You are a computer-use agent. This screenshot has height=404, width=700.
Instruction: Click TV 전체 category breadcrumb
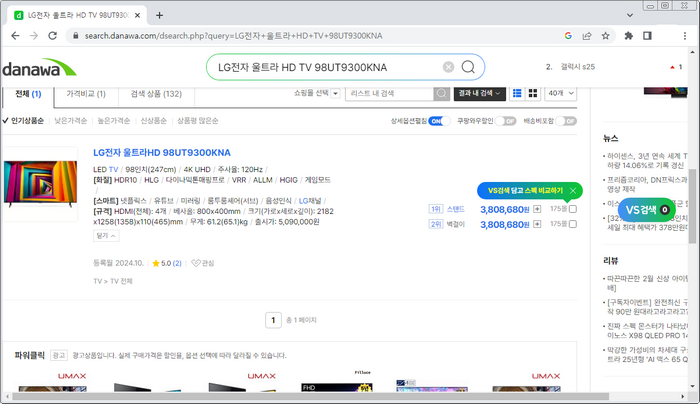[121, 281]
